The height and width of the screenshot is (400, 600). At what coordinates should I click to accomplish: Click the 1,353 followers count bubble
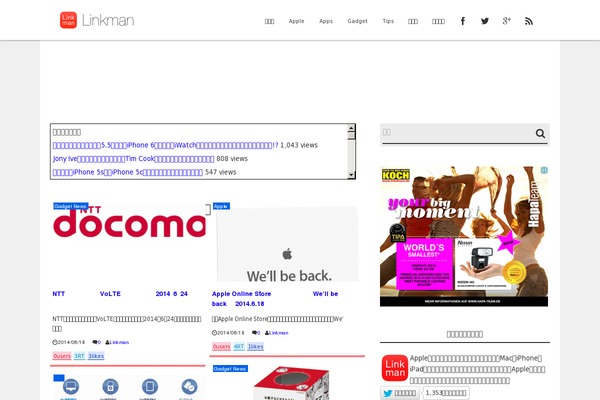446,393
